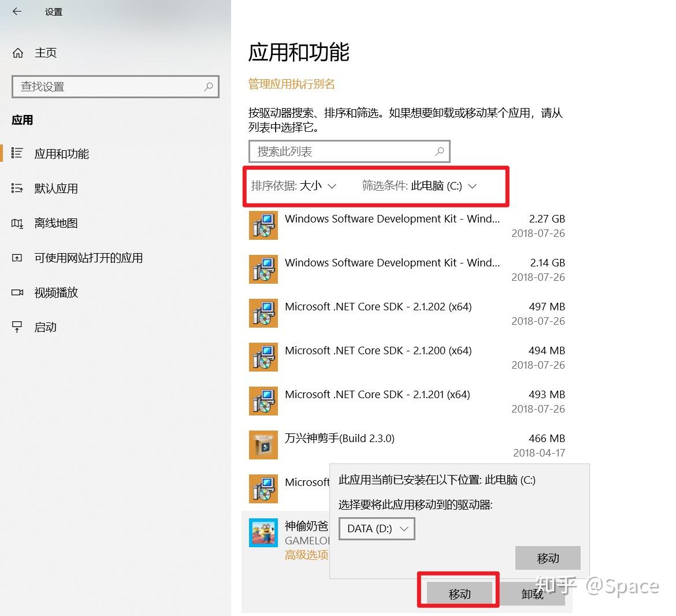Image resolution: width=676 pixels, height=616 pixels.
Task: Click the 卸载 uninstall button
Action: (x=533, y=594)
